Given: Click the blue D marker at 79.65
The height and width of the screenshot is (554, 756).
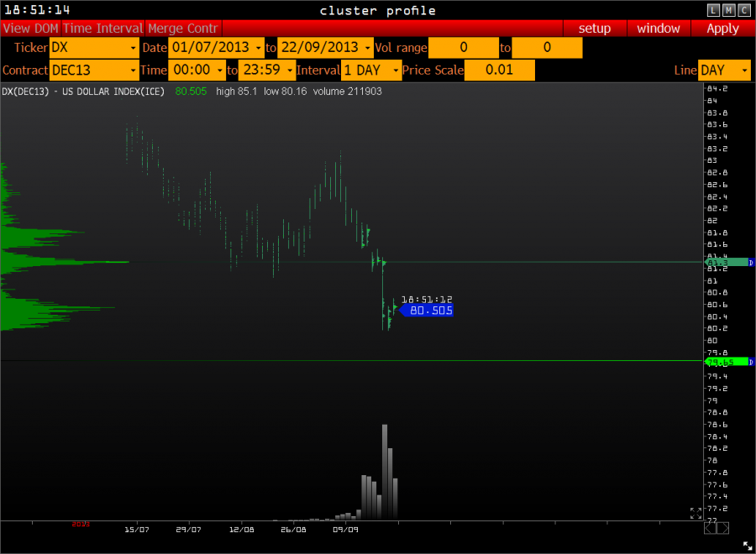Looking at the screenshot, I should pyautogui.click(x=751, y=362).
